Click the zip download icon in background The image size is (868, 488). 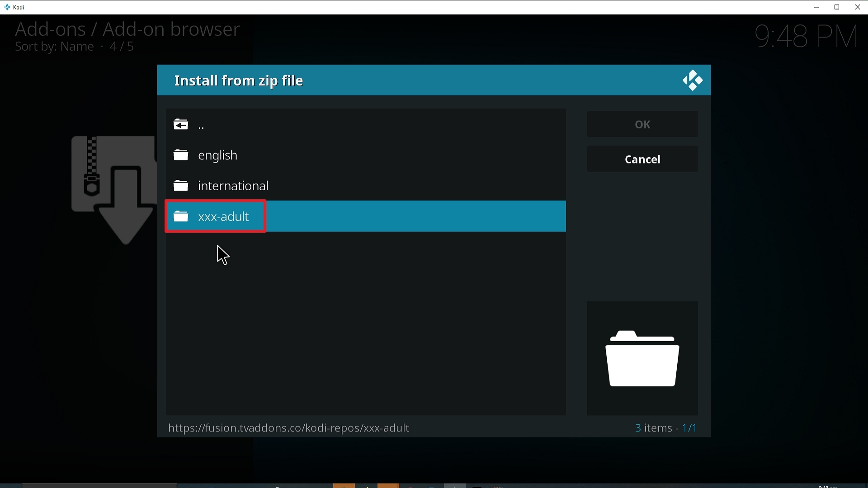tap(113, 190)
